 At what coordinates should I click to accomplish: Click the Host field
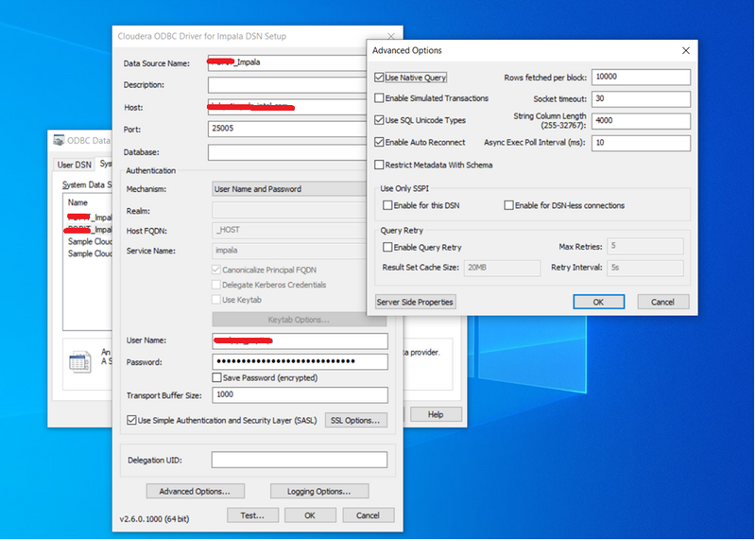287,107
